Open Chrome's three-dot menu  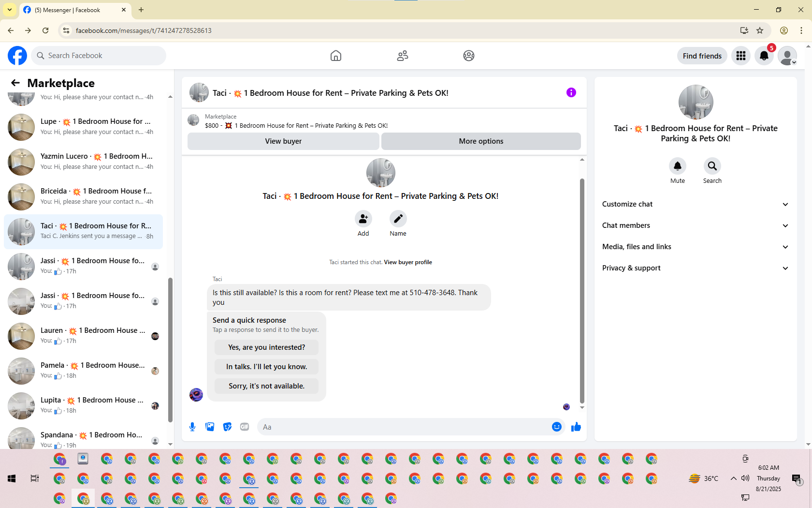801,30
